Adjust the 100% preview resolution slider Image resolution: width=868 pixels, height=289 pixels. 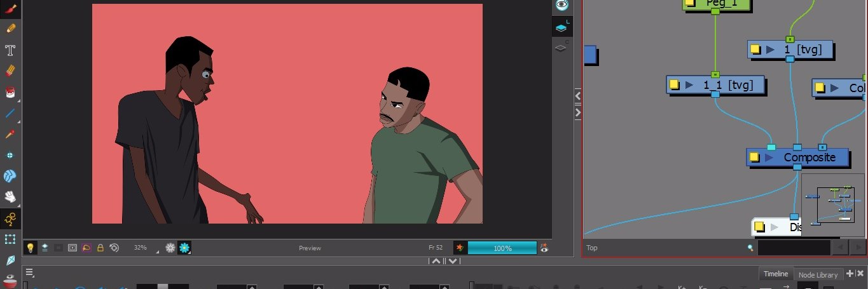click(502, 248)
